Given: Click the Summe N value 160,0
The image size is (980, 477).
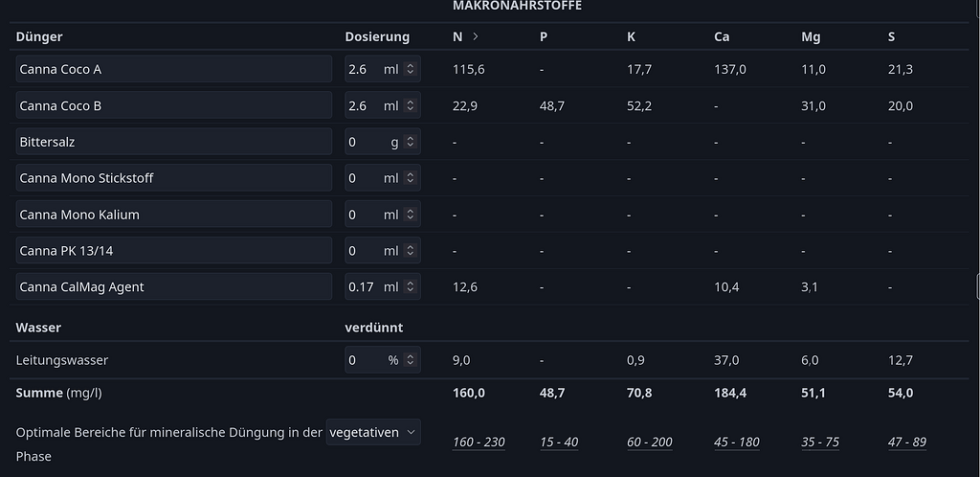Looking at the screenshot, I should pos(469,393).
